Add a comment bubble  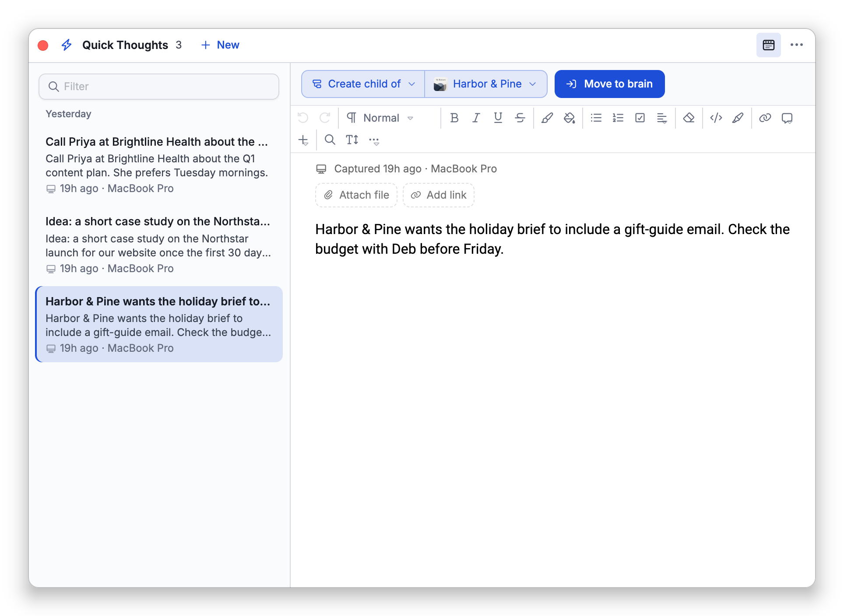[x=787, y=118]
